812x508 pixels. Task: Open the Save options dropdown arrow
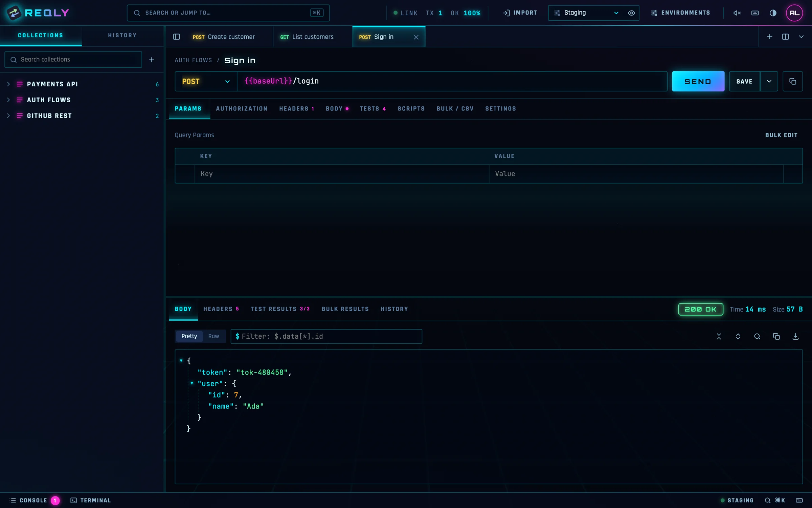[x=769, y=81]
